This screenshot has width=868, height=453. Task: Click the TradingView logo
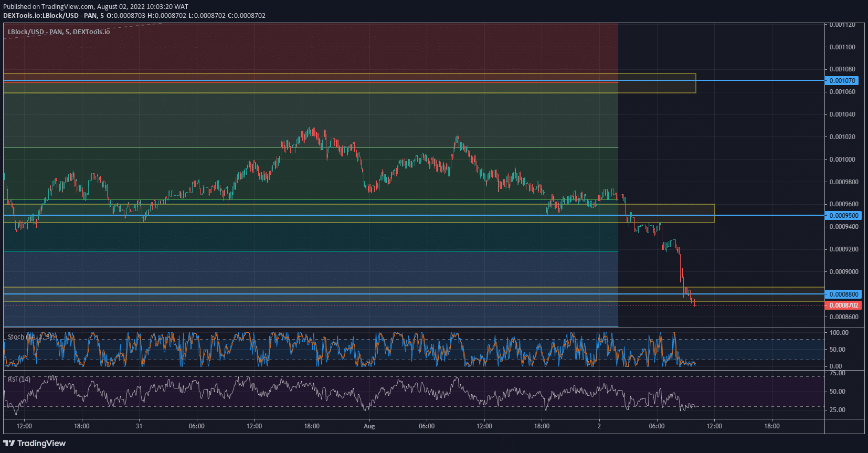point(35,443)
